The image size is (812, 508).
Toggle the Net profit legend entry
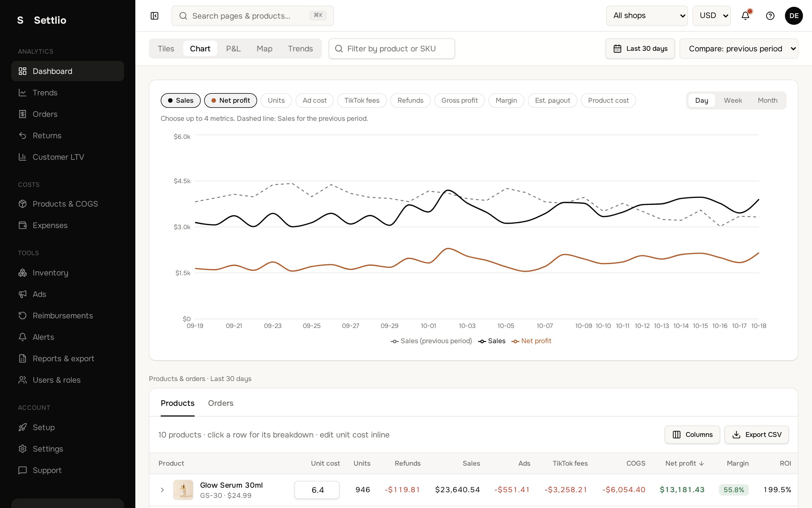tap(531, 341)
